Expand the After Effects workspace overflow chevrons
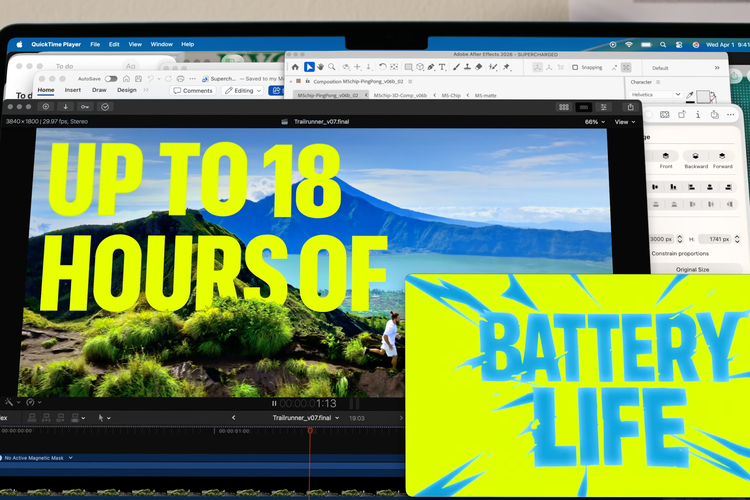The height and width of the screenshot is (500, 750). tap(717, 68)
